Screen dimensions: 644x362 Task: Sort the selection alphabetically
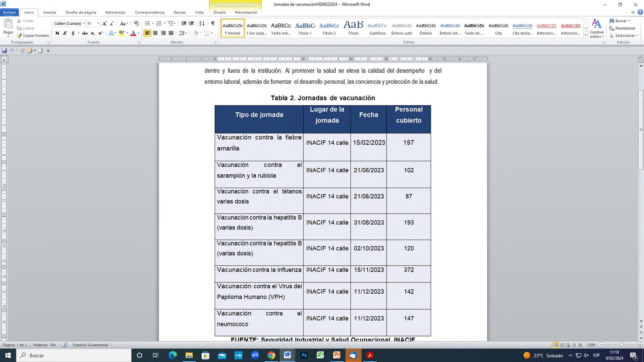coord(202,23)
